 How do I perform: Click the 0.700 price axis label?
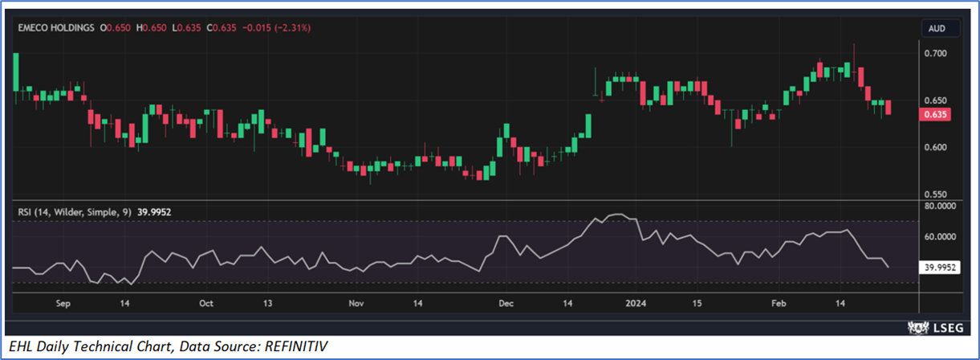[935, 53]
